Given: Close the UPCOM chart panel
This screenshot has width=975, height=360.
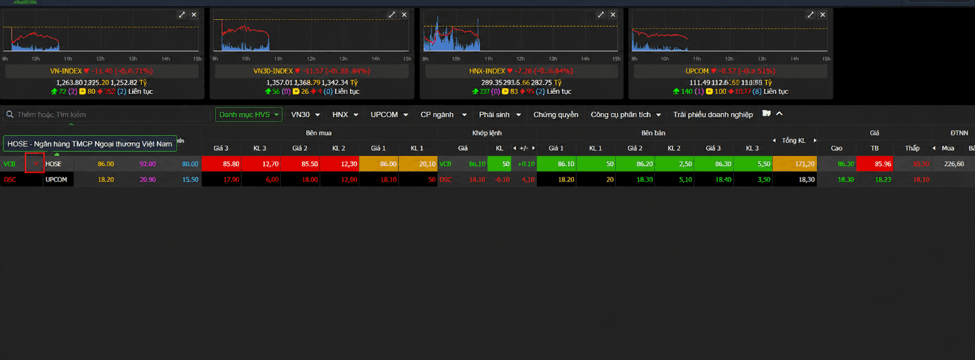Looking at the screenshot, I should pos(823,14).
